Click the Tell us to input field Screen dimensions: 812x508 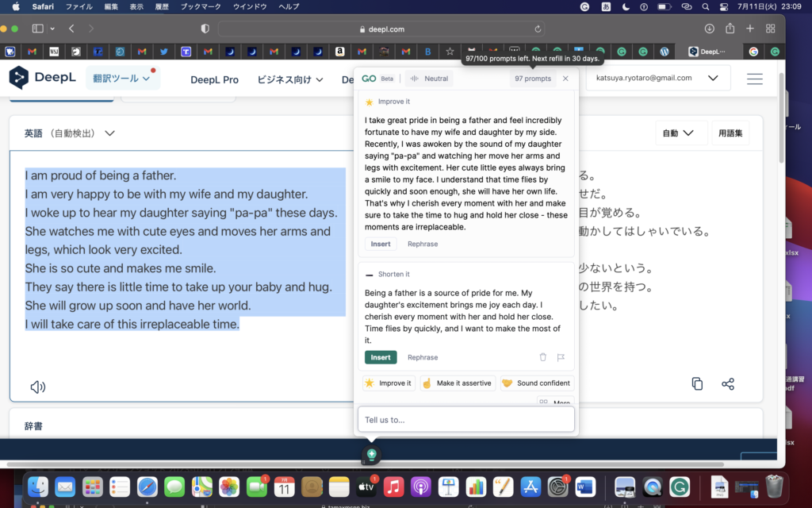pos(465,420)
